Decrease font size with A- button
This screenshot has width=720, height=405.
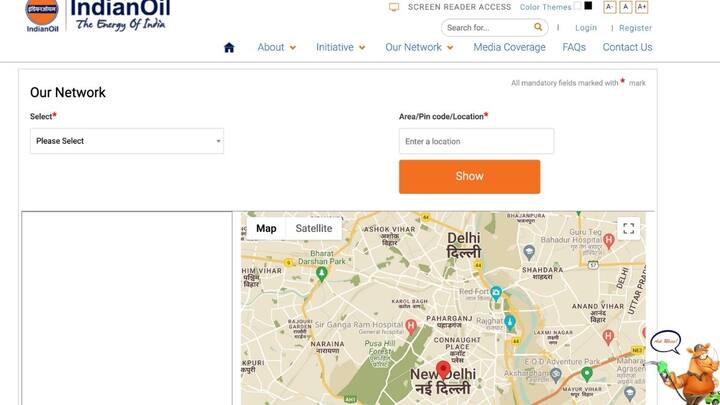tap(609, 7)
